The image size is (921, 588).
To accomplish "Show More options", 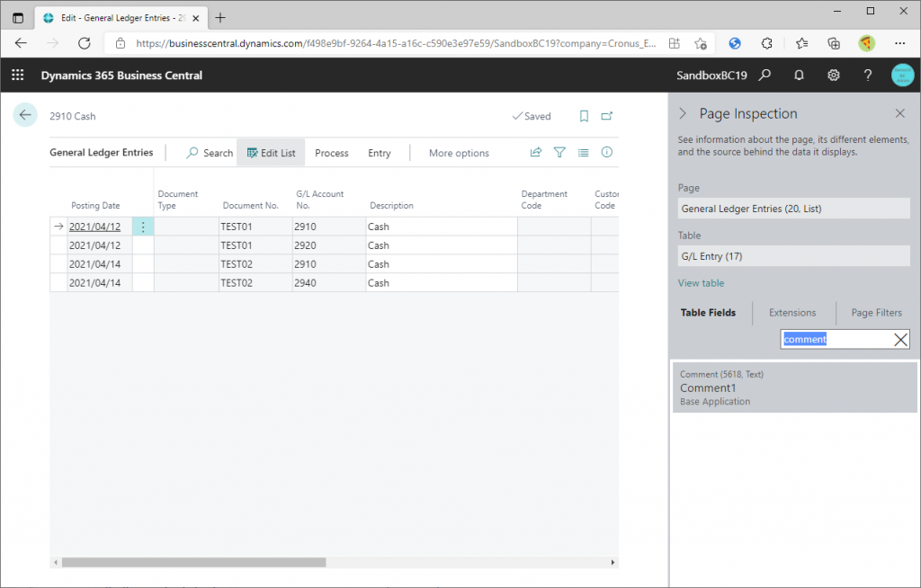I will pos(459,153).
